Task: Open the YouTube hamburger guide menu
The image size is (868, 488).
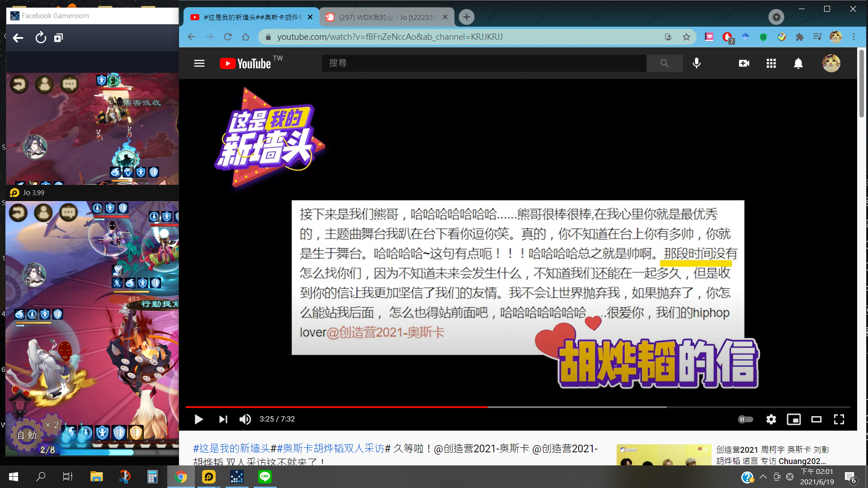Action: coord(199,63)
